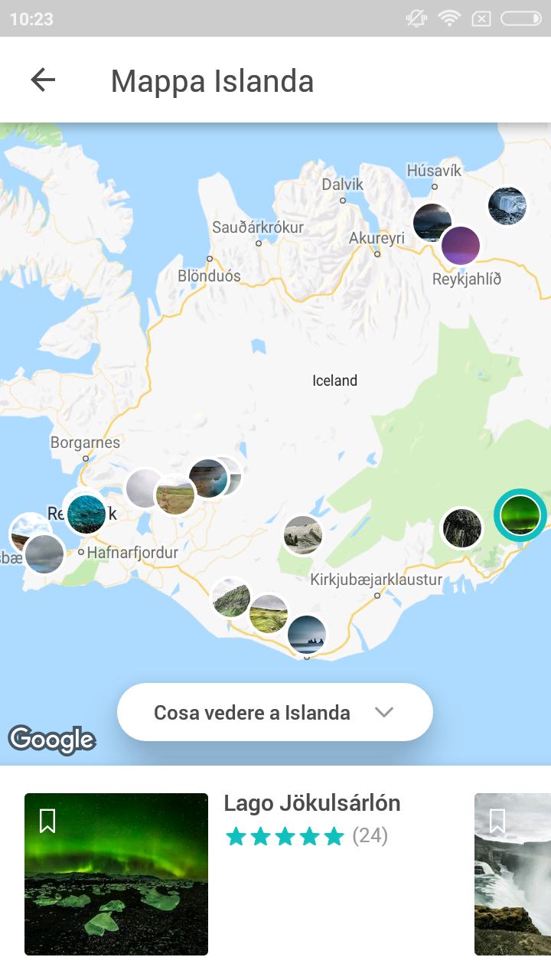Viewport: 551px width, 980px height.
Task: Open the glacier marker above Kirkjubæjarklaustur
Action: (303, 535)
